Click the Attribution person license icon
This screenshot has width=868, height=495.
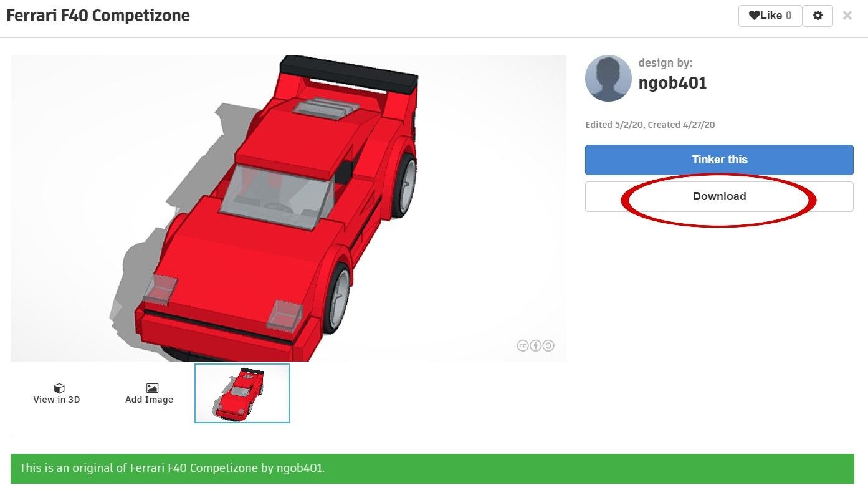click(535, 345)
